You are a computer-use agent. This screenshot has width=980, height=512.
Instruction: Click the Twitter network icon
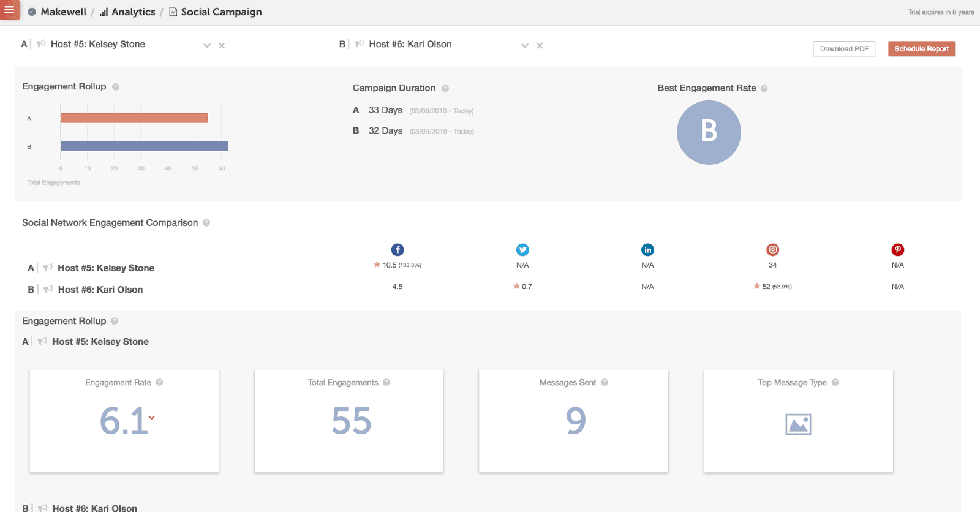(522, 250)
